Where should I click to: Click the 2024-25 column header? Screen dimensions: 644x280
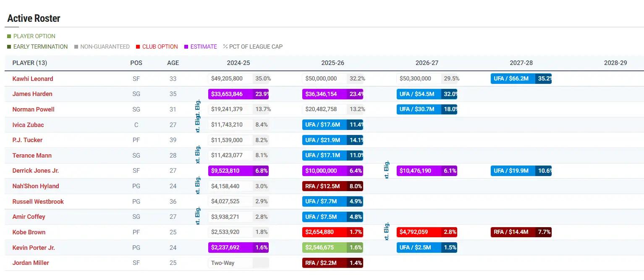(x=238, y=63)
